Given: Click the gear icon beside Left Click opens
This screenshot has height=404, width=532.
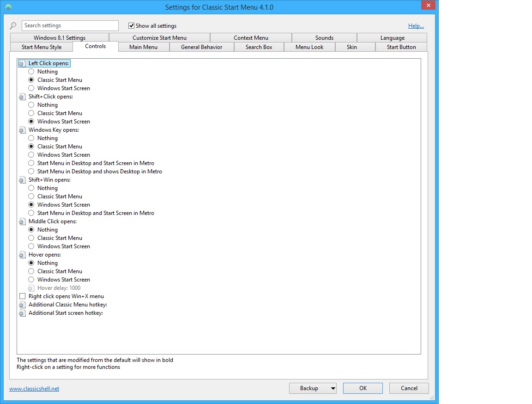Looking at the screenshot, I should [x=22, y=63].
